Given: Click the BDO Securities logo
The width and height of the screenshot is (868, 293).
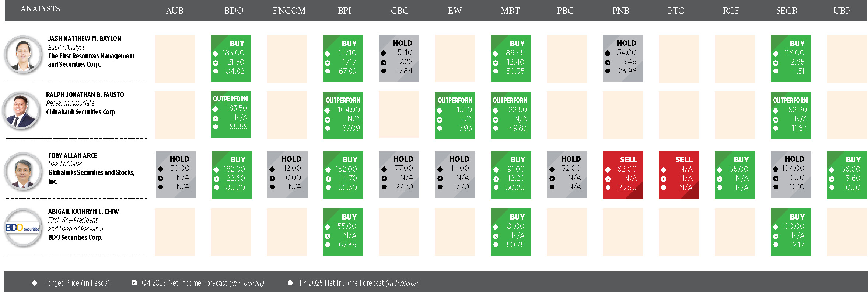Looking at the screenshot, I should (23, 228).
